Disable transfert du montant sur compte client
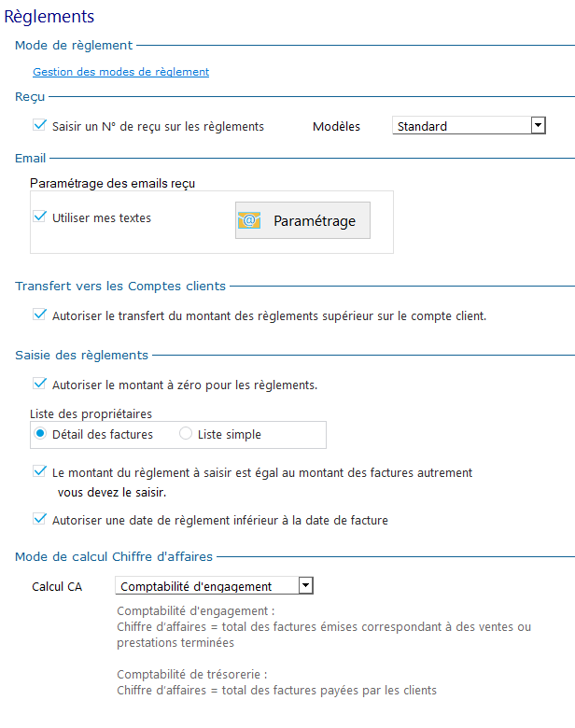575x728 pixels. 40,315
